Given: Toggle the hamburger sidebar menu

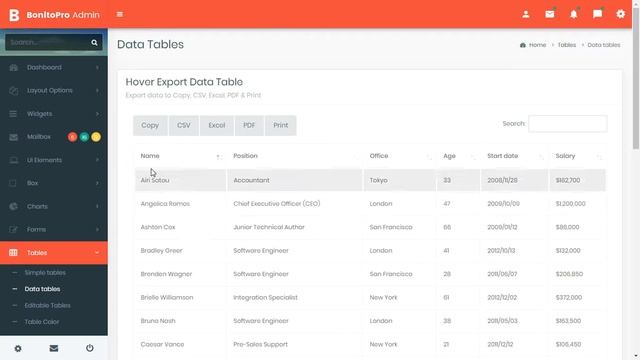Looking at the screenshot, I should pyautogui.click(x=120, y=14).
